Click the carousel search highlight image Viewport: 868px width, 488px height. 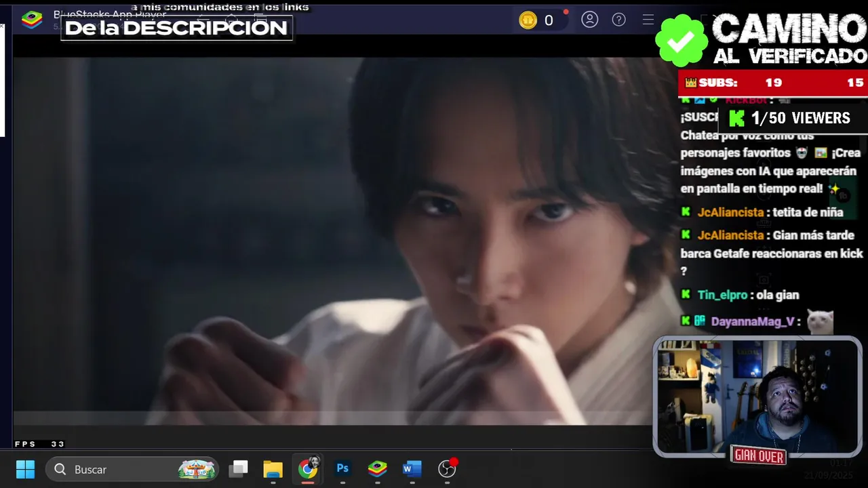coord(197,469)
